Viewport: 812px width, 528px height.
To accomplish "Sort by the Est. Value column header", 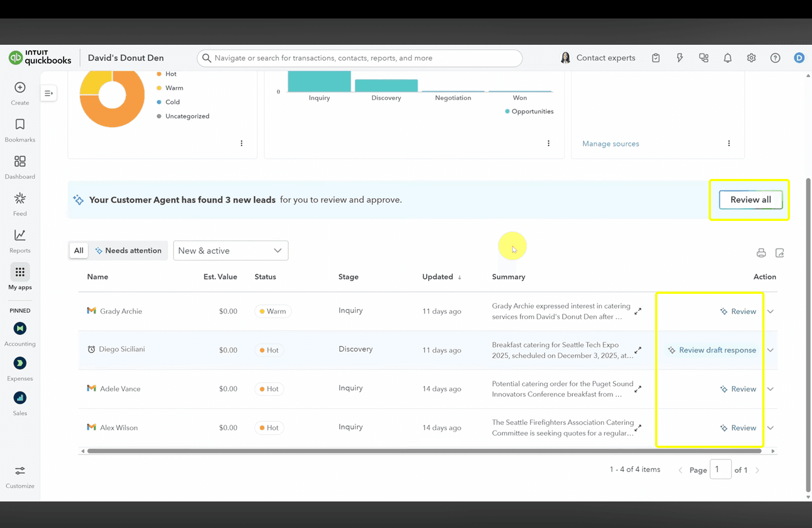I will (x=220, y=277).
